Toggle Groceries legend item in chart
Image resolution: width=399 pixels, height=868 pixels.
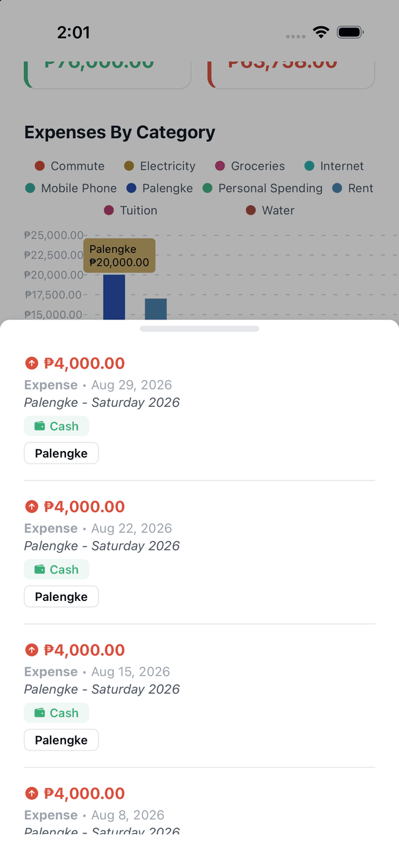click(x=249, y=166)
